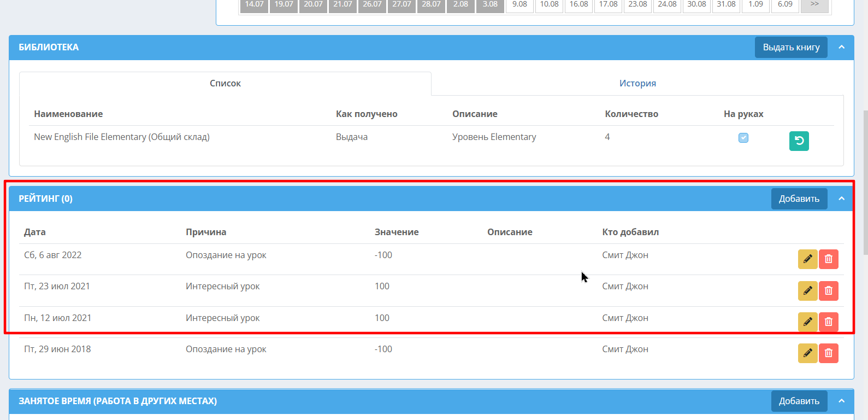Click the page vertical scrollbar
This screenshot has width=868, height=420.
click(x=865, y=183)
